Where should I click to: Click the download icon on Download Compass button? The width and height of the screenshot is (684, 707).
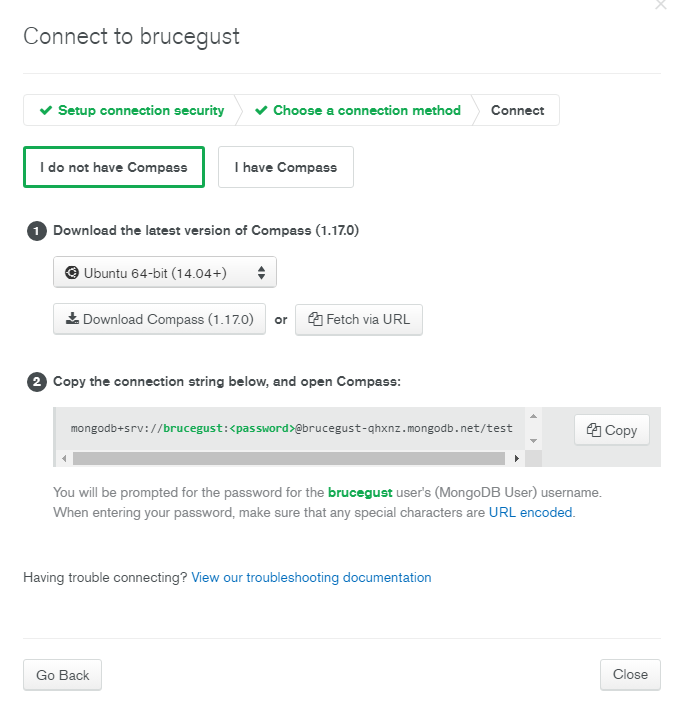[72, 320]
